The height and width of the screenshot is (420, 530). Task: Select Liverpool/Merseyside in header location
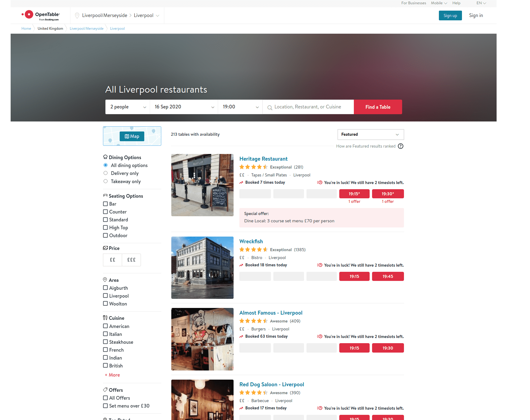pyautogui.click(x=104, y=15)
